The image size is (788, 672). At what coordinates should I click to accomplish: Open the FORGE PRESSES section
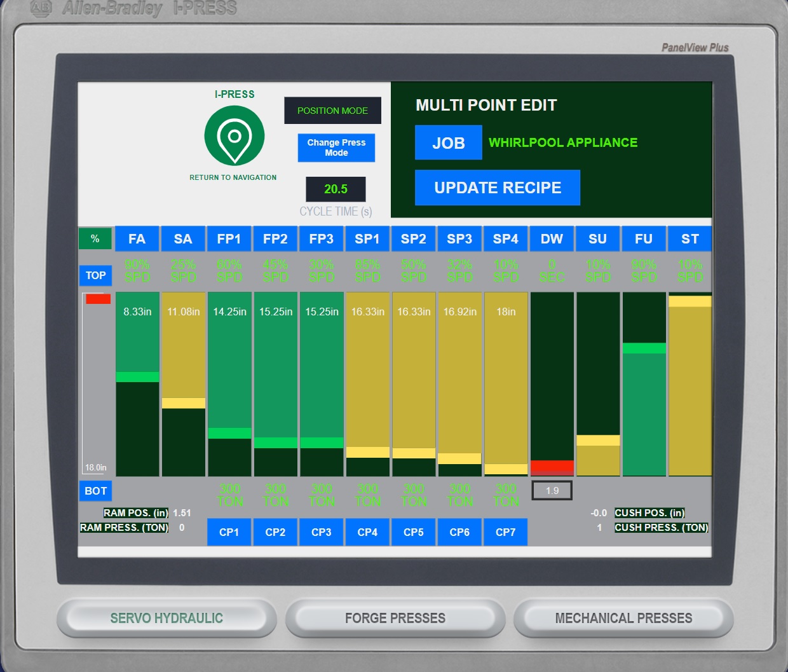(395, 618)
